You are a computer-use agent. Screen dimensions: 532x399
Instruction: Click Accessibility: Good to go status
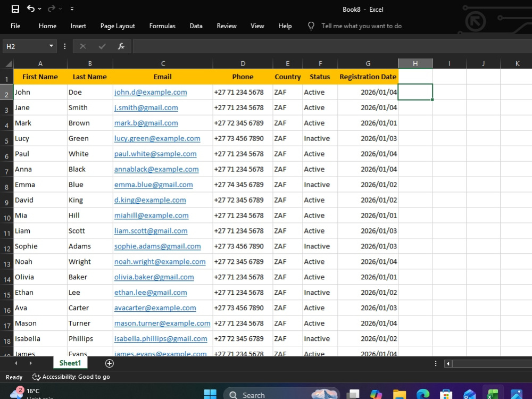pos(71,377)
